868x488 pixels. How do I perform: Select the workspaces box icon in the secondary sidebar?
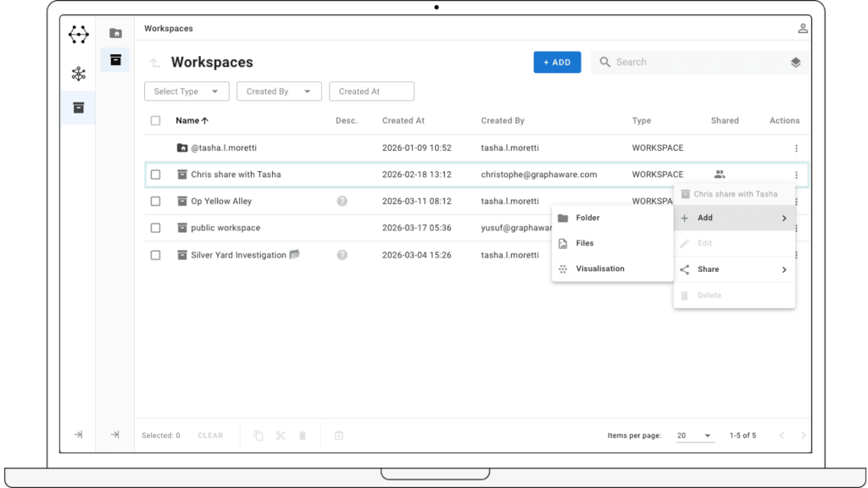coord(115,60)
